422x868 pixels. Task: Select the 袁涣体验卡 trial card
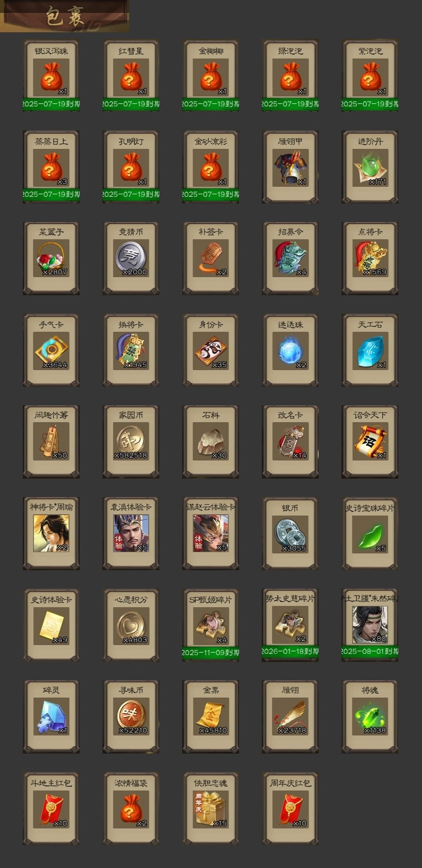[131, 534]
